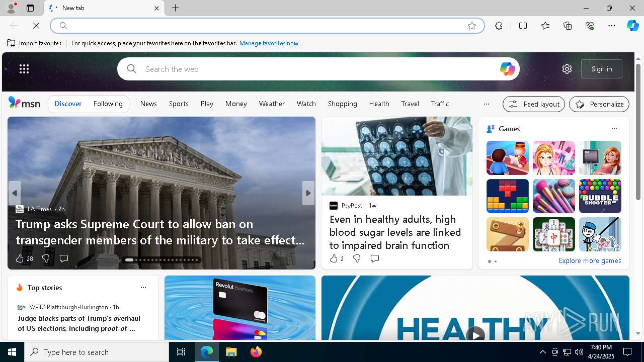Click the msn logo
Viewport: 644px width, 362px height.
pos(24,103)
